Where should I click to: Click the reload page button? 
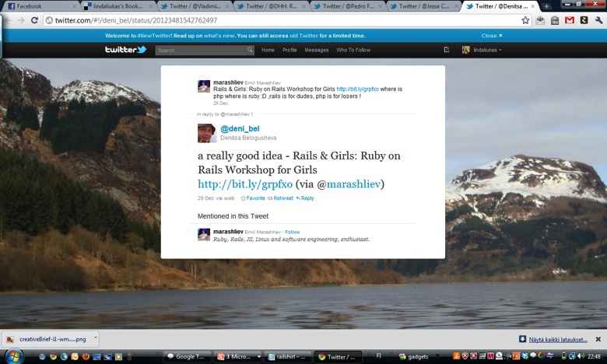[x=34, y=20]
